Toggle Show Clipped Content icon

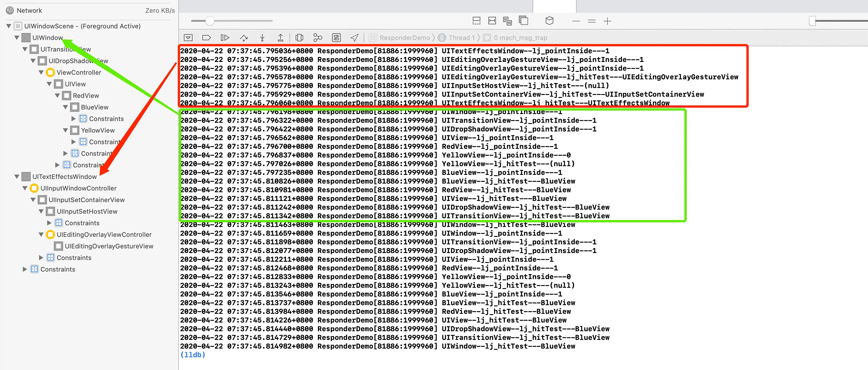(x=477, y=21)
